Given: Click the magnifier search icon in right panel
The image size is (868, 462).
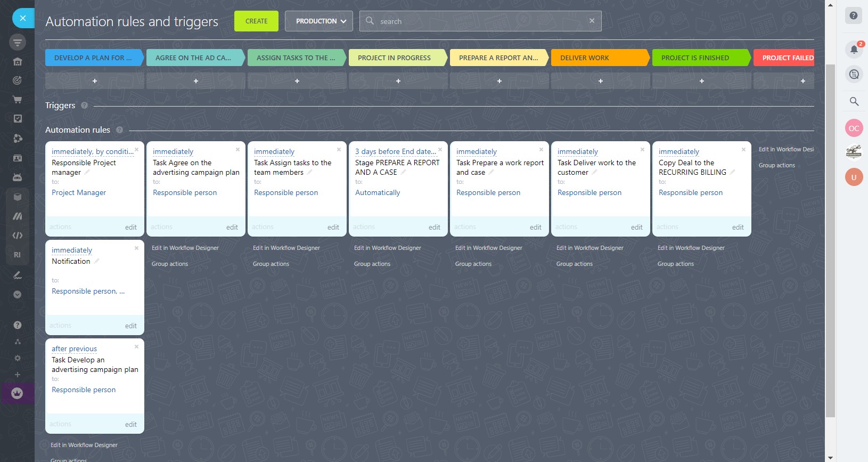Looking at the screenshot, I should pos(854,101).
